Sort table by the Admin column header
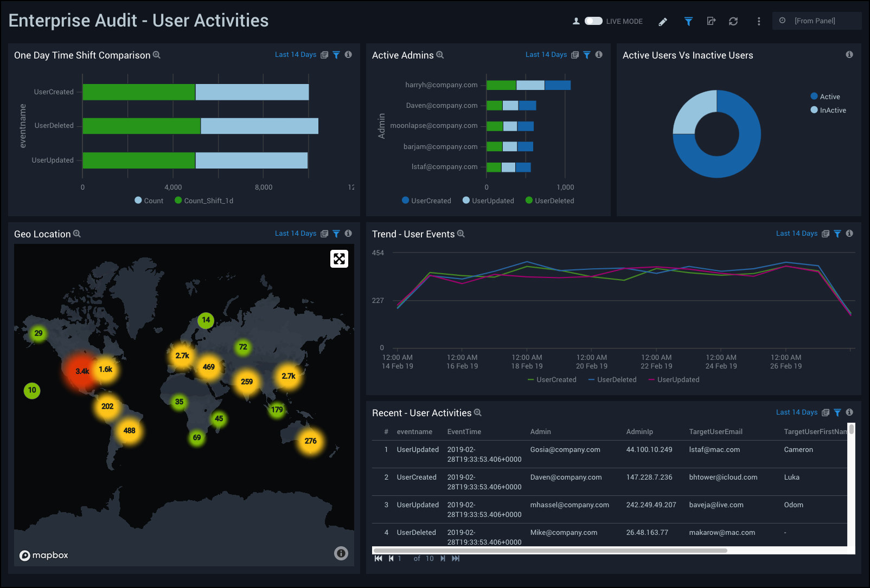 point(540,432)
